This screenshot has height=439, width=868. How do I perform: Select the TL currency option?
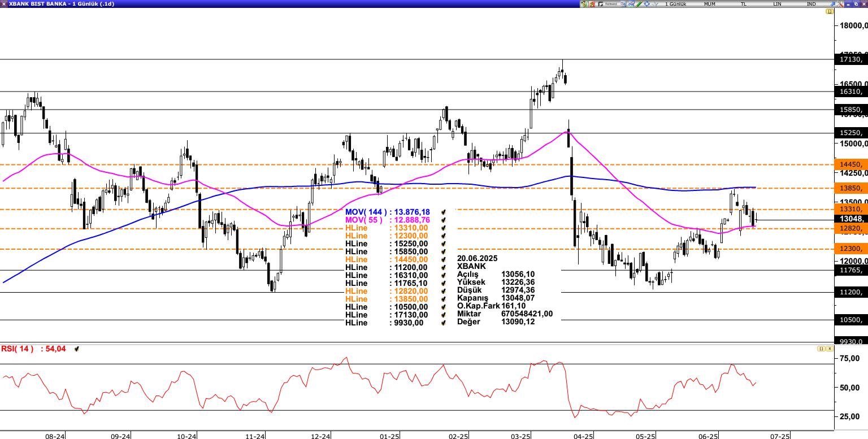coord(744,3)
